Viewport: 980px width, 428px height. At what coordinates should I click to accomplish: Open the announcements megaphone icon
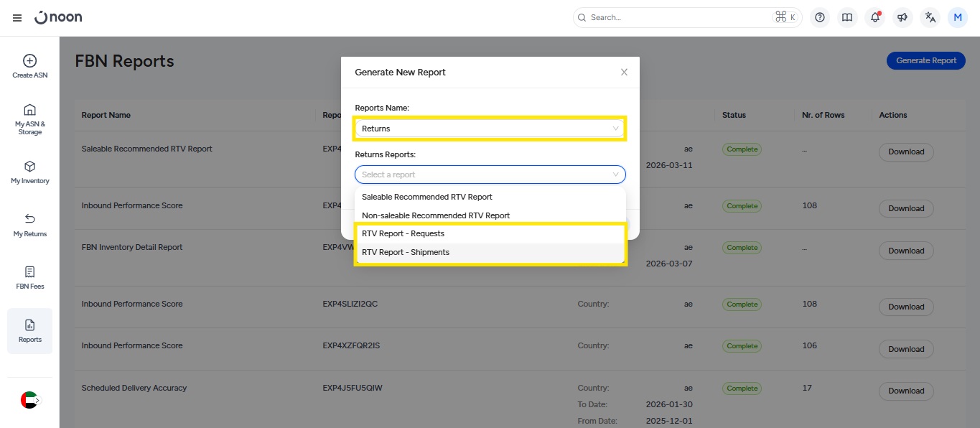902,17
